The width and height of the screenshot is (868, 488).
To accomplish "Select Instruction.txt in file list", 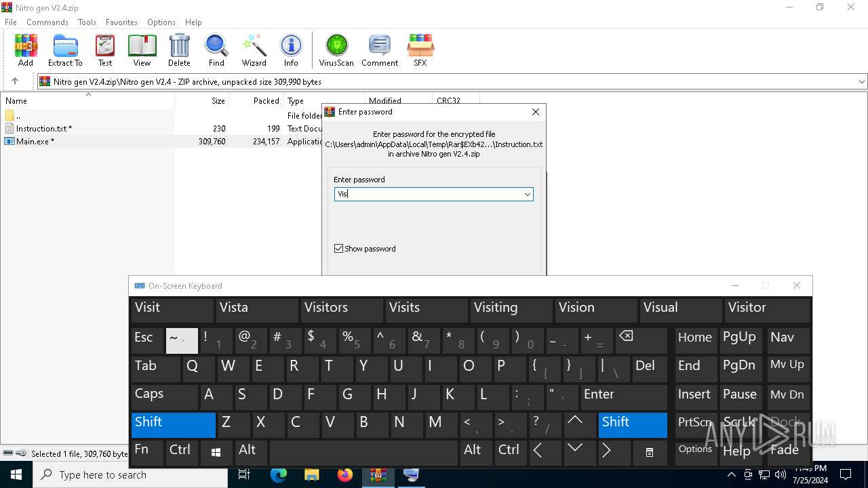I will (x=43, y=129).
